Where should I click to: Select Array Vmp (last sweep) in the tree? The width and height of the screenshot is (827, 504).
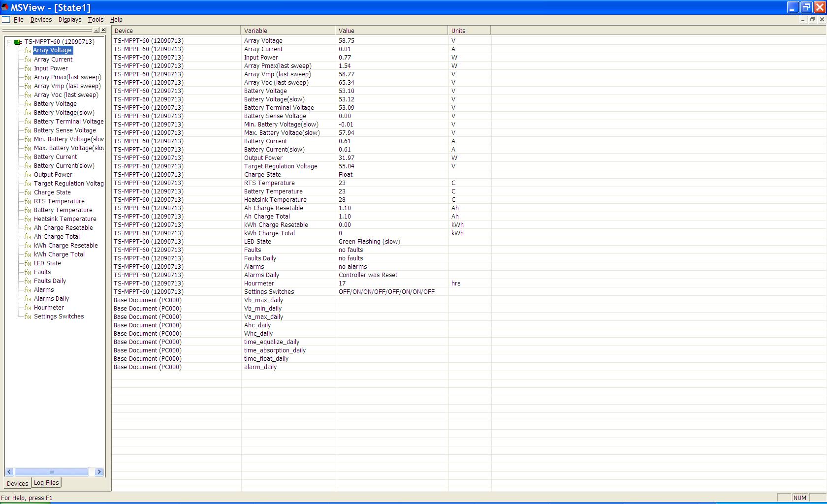pos(67,86)
